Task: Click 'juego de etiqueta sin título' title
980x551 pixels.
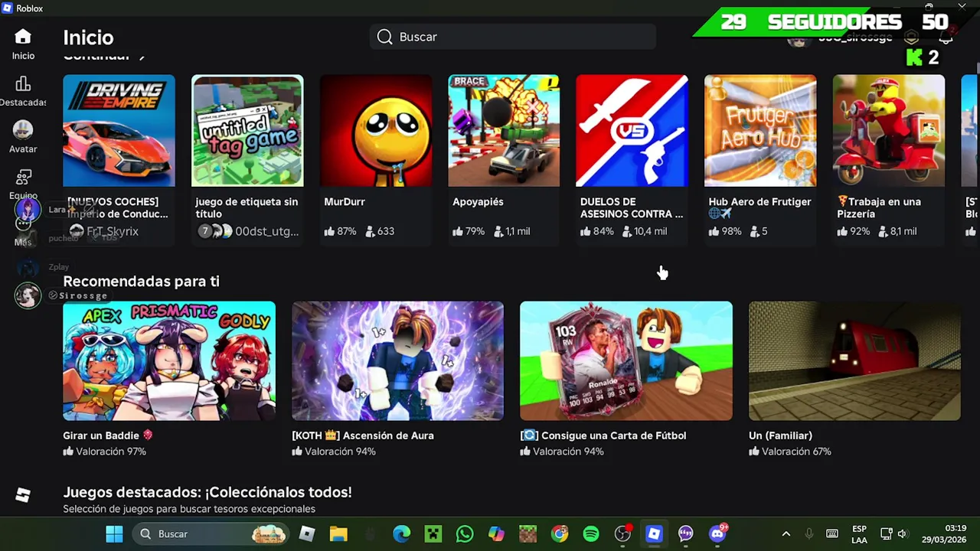Action: (247, 208)
